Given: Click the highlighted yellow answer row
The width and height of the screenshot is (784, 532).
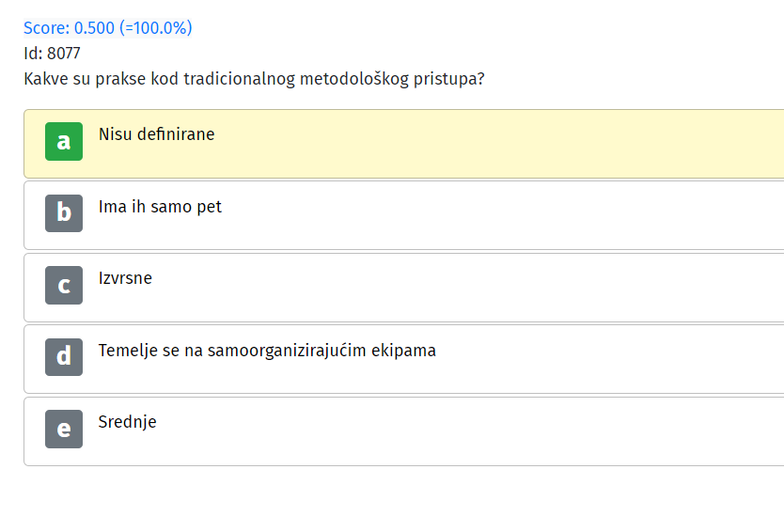Looking at the screenshot, I should click(404, 144).
